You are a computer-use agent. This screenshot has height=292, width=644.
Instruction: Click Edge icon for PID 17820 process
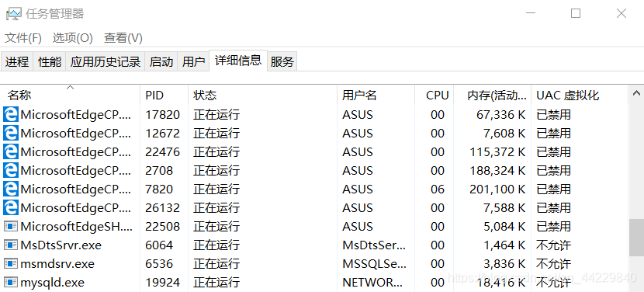click(x=11, y=115)
